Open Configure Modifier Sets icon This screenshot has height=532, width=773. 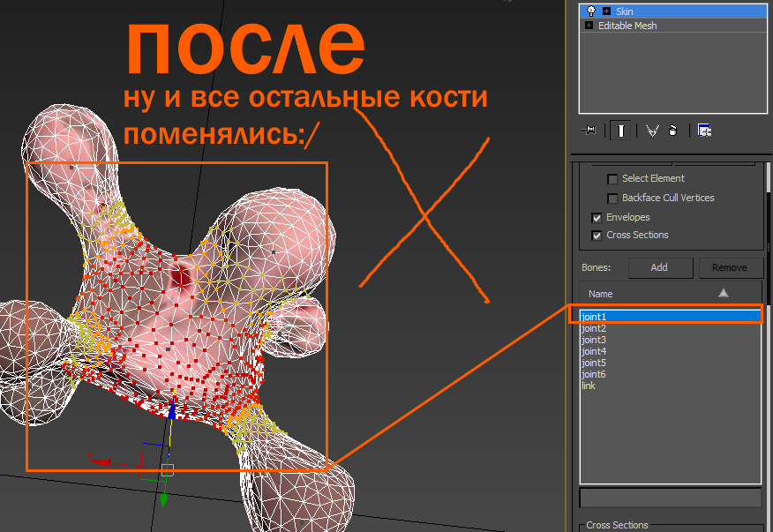click(704, 131)
